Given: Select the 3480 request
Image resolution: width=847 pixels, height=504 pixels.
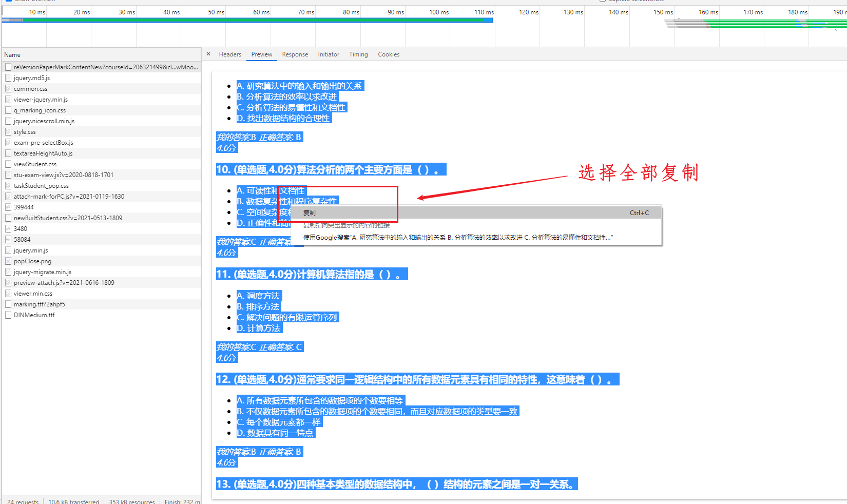Looking at the screenshot, I should click(x=101, y=229).
